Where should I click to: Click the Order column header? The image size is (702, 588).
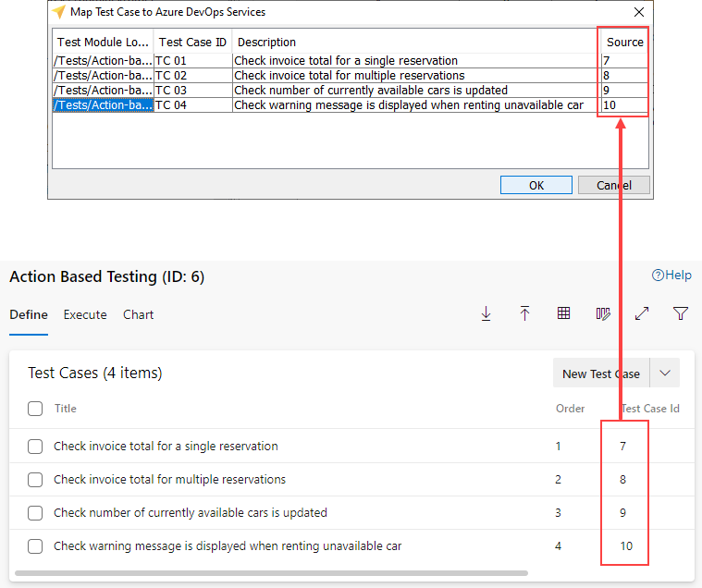pos(570,408)
